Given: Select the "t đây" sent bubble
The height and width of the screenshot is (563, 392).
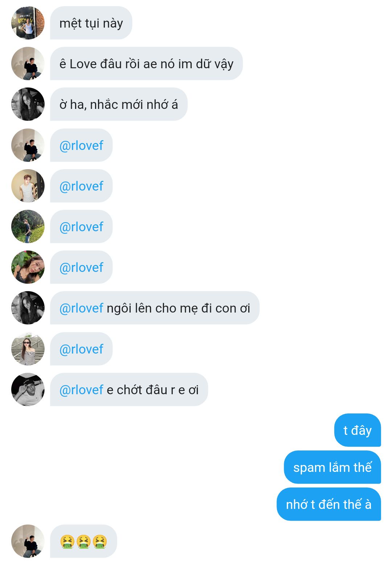Looking at the screenshot, I should pyautogui.click(x=358, y=430).
